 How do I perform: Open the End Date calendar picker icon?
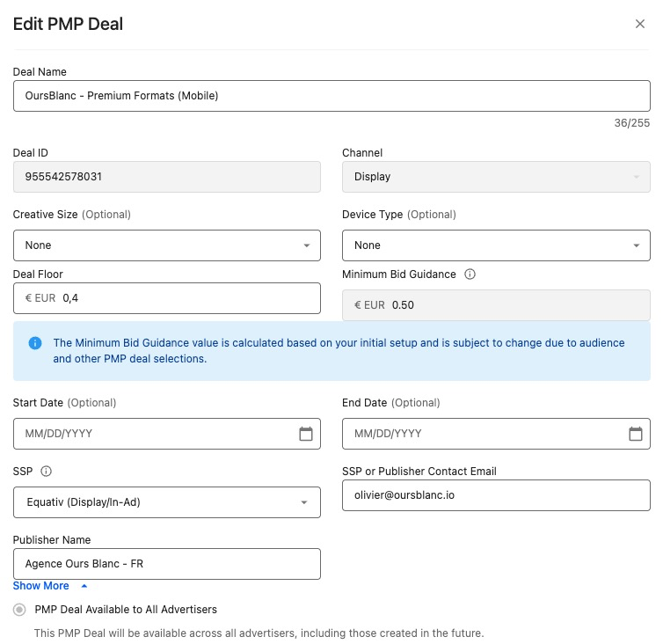(x=635, y=434)
